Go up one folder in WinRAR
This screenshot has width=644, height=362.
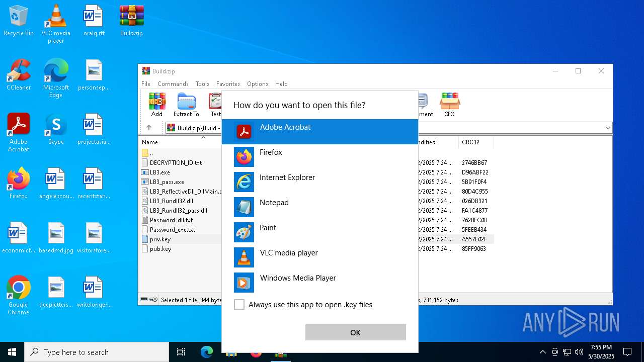(149, 128)
